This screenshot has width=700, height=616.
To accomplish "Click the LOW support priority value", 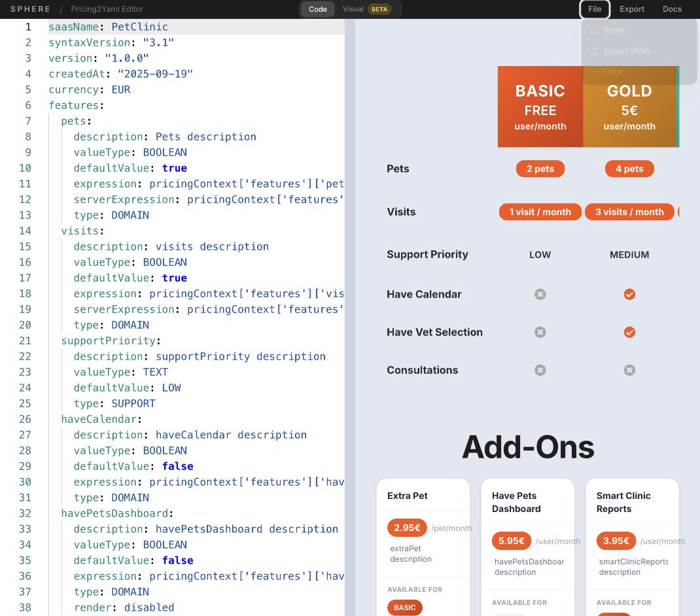I will (540, 254).
